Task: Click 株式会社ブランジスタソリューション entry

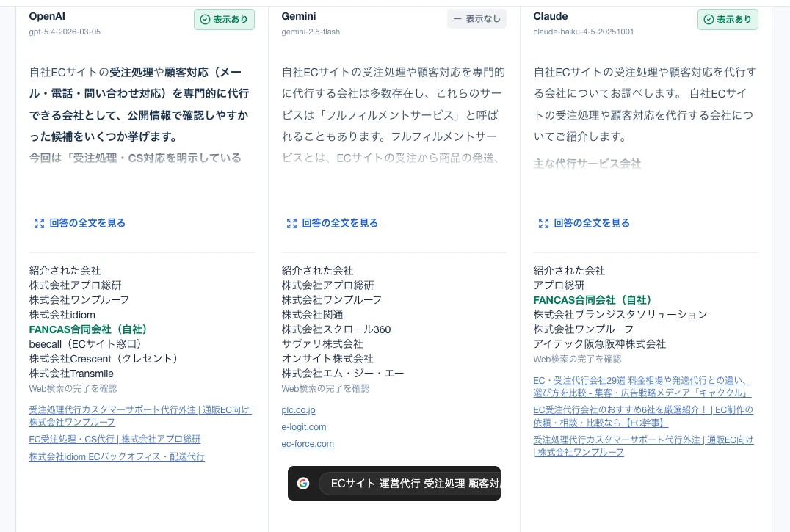Action: (620, 315)
